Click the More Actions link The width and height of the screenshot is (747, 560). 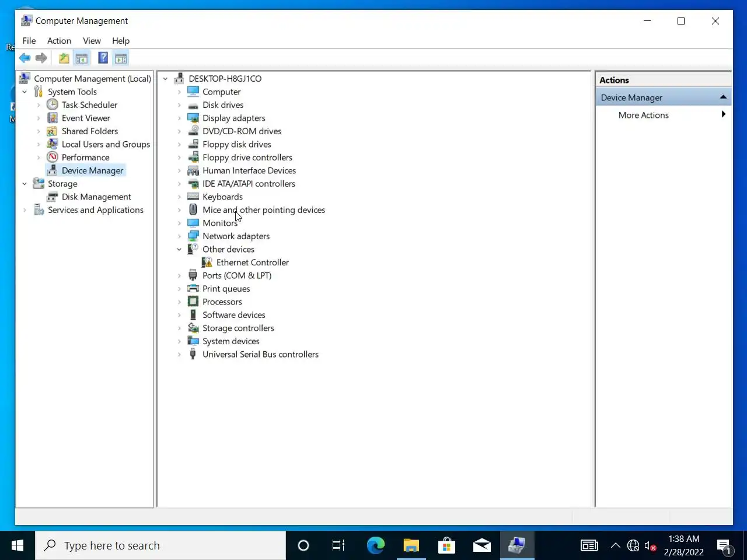coord(643,115)
